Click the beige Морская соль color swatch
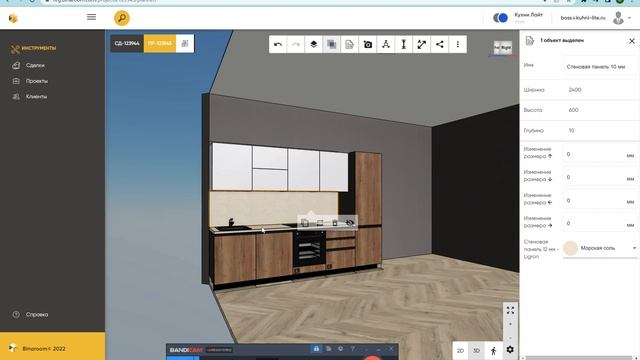 (570, 248)
